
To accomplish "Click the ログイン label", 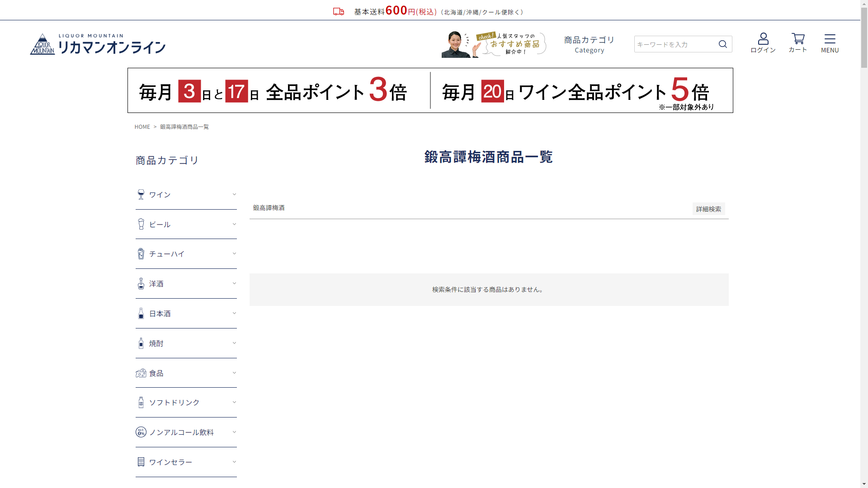I will pos(763,50).
